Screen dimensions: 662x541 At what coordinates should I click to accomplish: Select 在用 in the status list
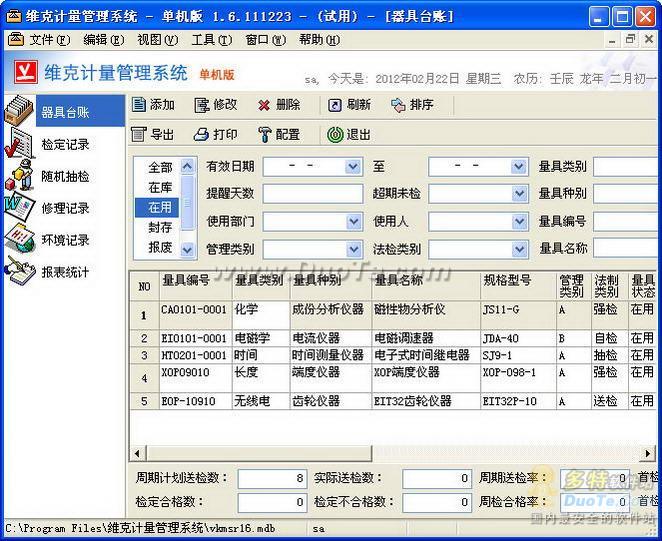(x=157, y=207)
